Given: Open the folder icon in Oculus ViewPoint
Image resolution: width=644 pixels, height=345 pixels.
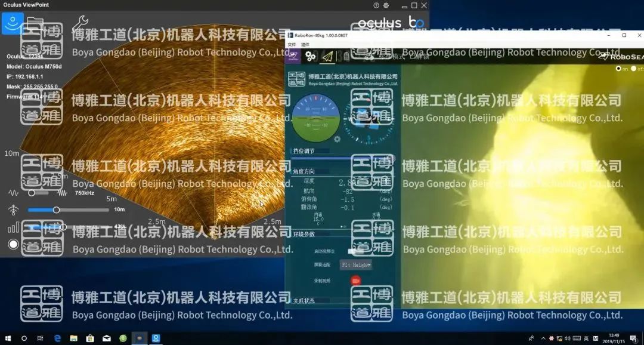Looking at the screenshot, I should click(x=35, y=23).
